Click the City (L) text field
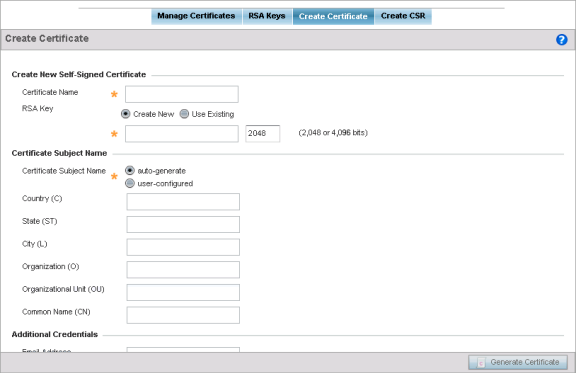The height and width of the screenshot is (373, 576). click(183, 247)
